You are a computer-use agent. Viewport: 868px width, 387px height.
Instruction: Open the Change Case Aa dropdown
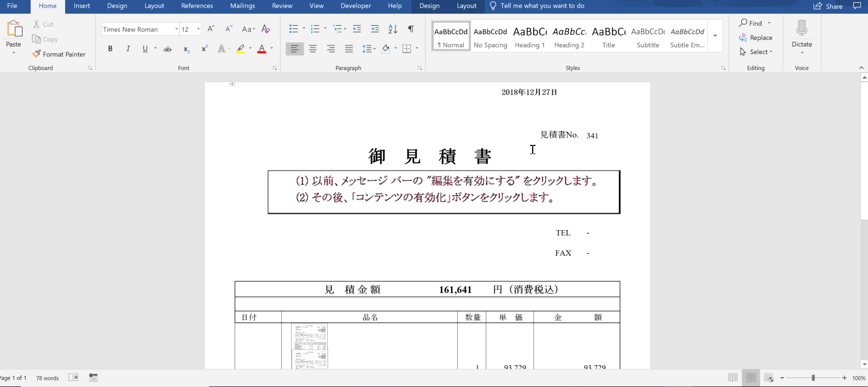tap(248, 29)
